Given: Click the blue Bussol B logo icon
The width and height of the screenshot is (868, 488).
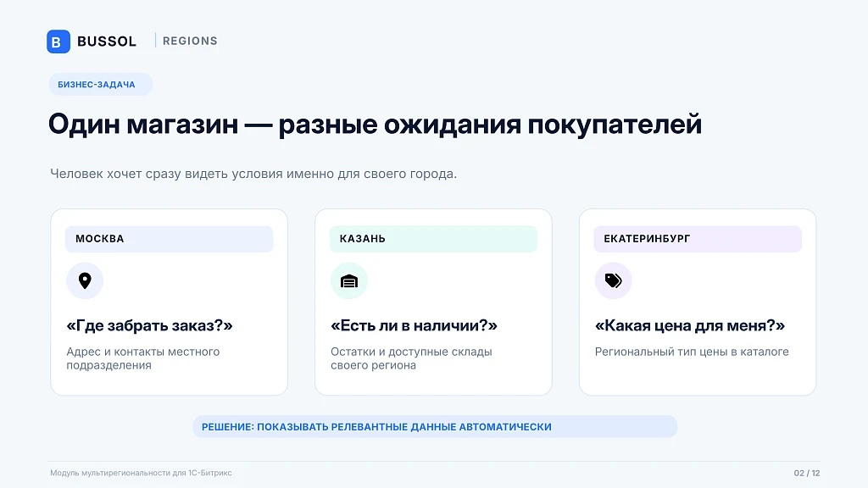Looking at the screenshot, I should (x=58, y=42).
